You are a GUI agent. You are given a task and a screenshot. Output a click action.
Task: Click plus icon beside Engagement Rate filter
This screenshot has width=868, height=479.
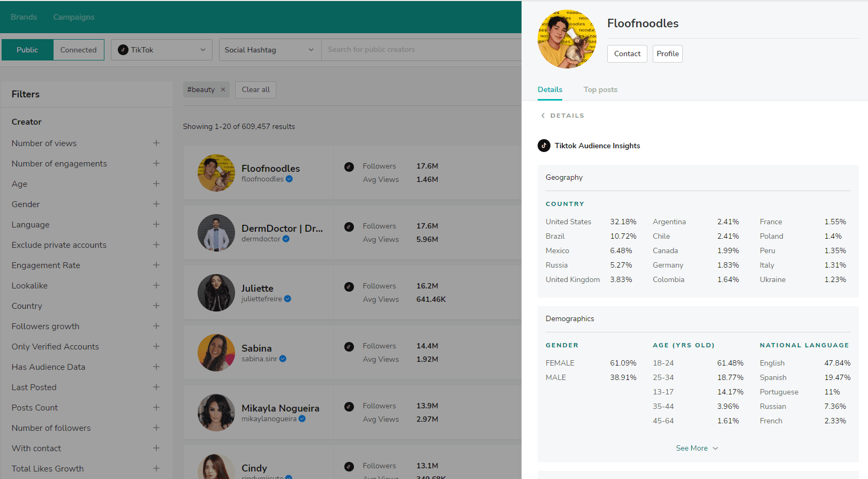pyautogui.click(x=156, y=265)
